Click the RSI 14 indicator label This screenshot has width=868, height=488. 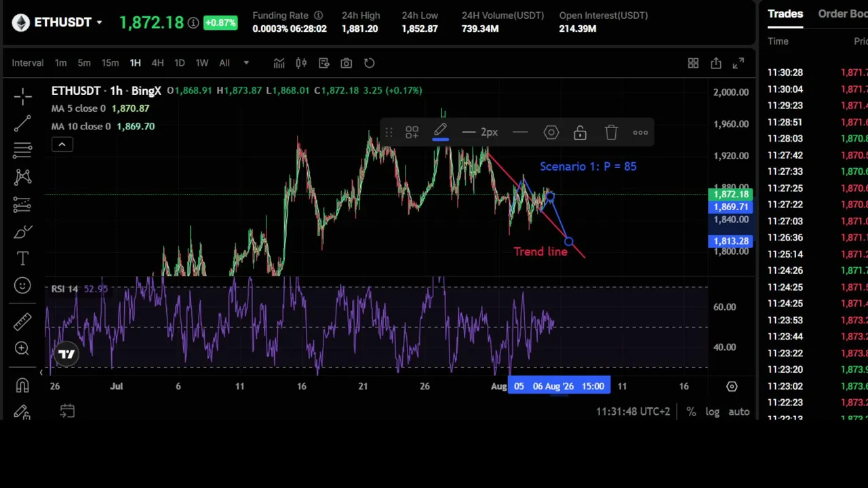pos(65,289)
